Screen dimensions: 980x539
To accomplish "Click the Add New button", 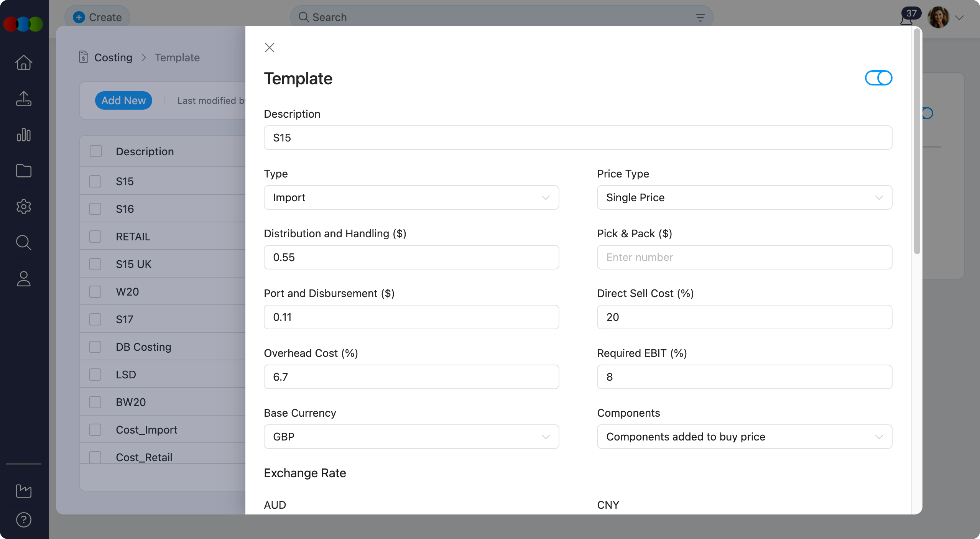I will point(123,100).
